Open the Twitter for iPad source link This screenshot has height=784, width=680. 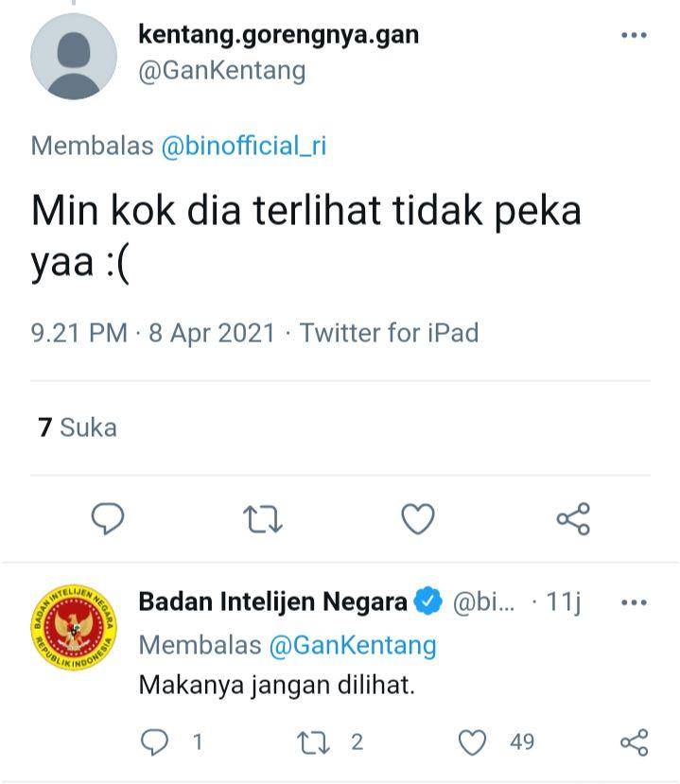click(389, 333)
